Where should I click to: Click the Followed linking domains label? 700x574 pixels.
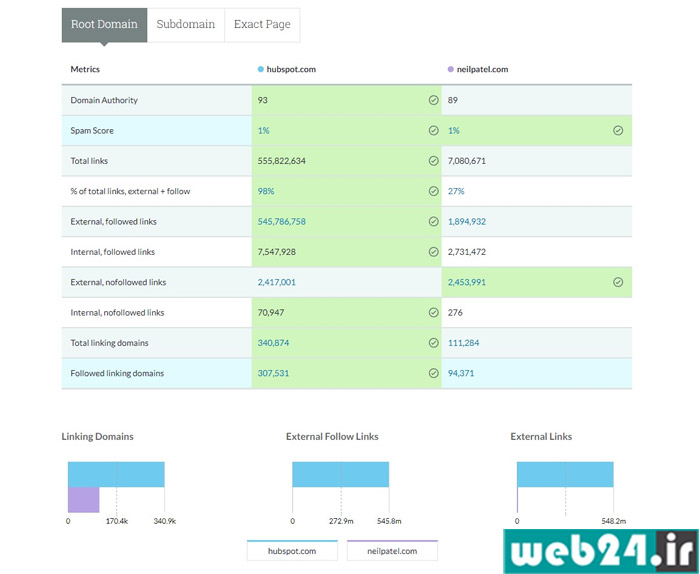(x=117, y=374)
